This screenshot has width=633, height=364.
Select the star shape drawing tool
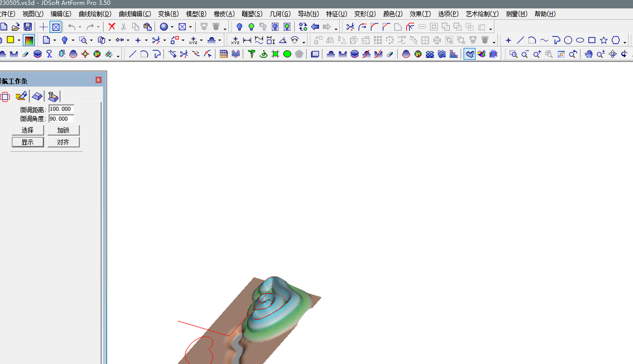[x=604, y=40]
